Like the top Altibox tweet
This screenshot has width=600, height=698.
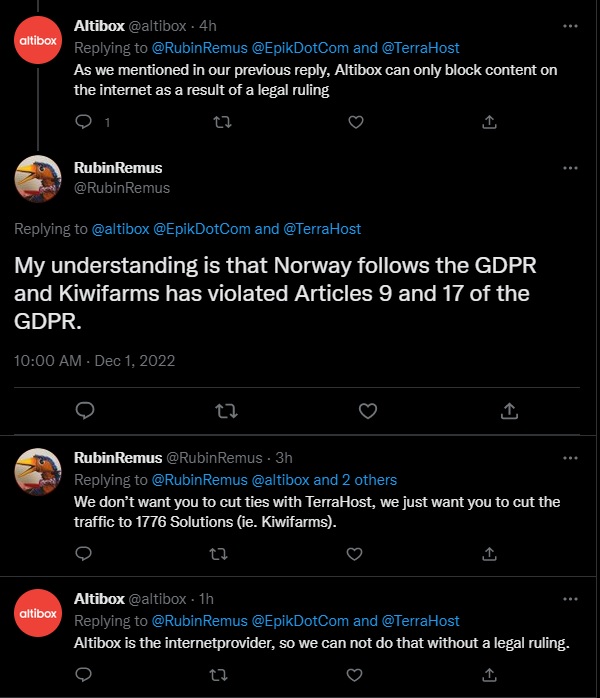click(x=355, y=122)
